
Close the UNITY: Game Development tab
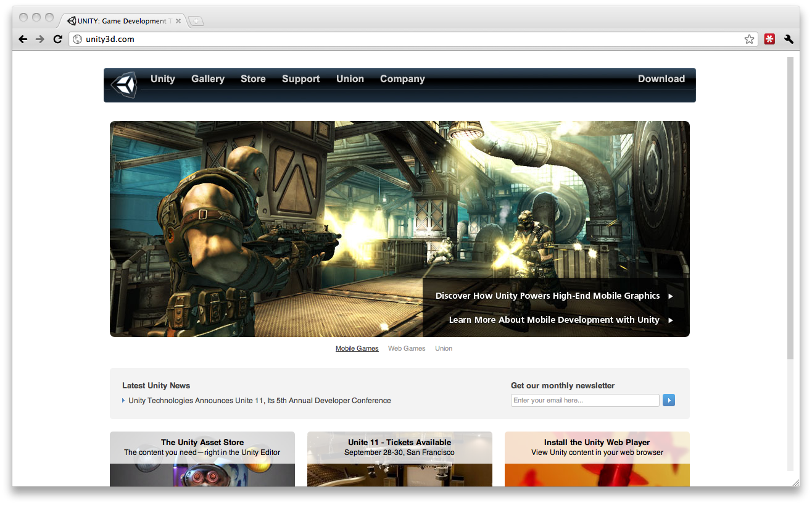[x=178, y=21]
